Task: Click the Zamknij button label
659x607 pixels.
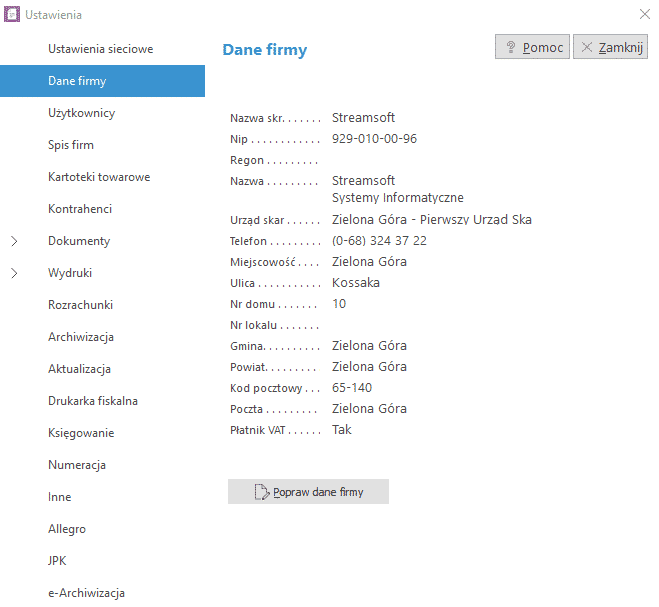Action: (621, 48)
